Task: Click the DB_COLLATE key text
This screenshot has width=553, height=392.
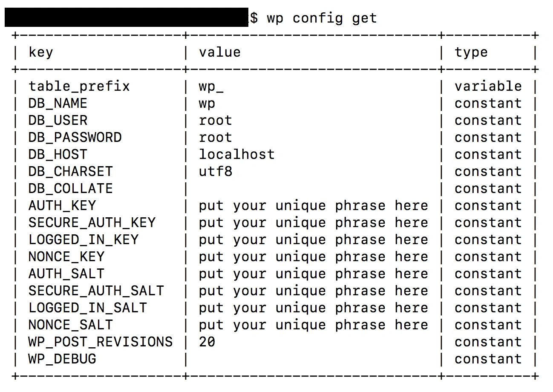Action: point(70,189)
